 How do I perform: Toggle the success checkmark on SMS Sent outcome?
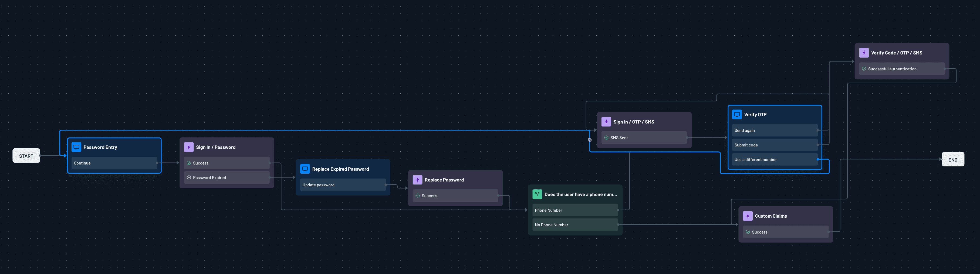pos(607,138)
